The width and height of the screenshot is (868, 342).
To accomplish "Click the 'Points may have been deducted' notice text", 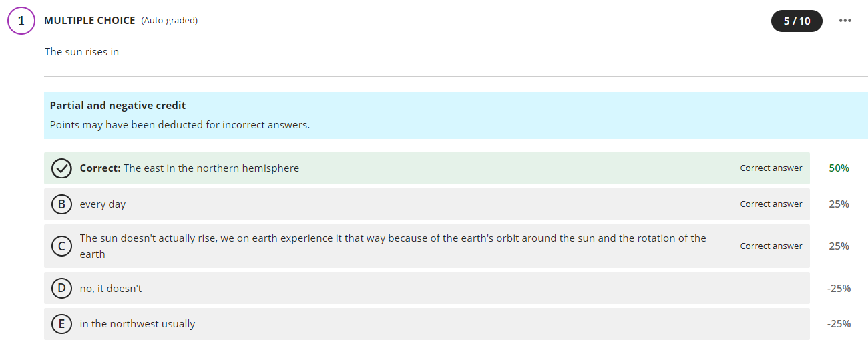I will tap(180, 125).
